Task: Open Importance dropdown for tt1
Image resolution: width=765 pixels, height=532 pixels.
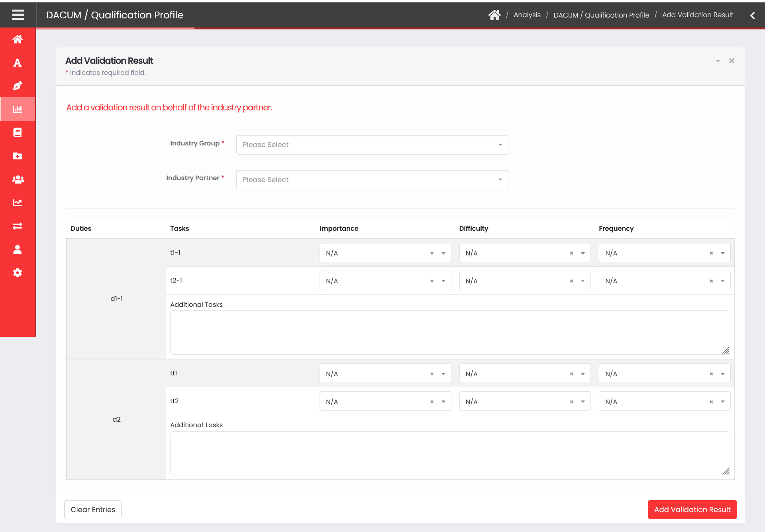Action: click(x=385, y=373)
